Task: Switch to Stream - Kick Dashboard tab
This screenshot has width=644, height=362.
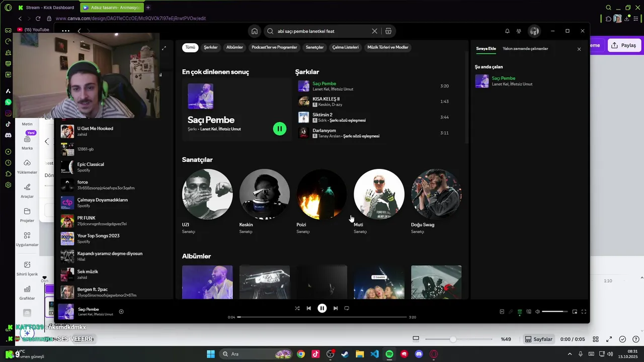Action: pyautogui.click(x=46, y=8)
